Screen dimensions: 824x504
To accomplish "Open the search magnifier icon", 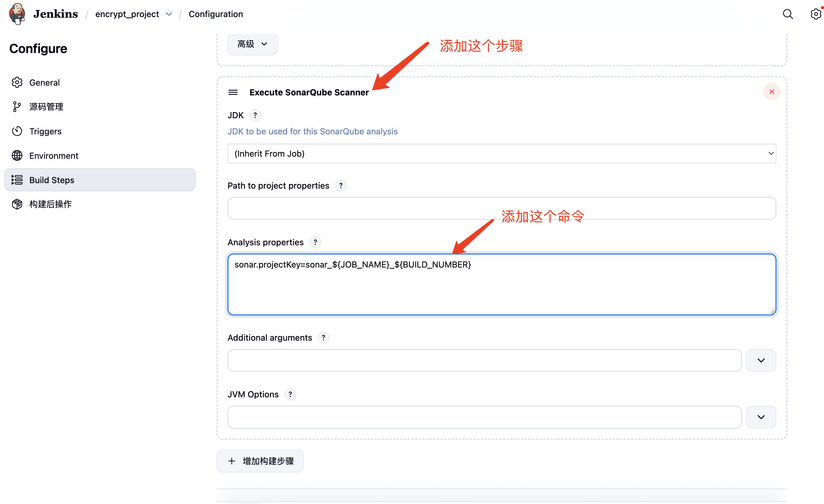I will click(x=788, y=14).
